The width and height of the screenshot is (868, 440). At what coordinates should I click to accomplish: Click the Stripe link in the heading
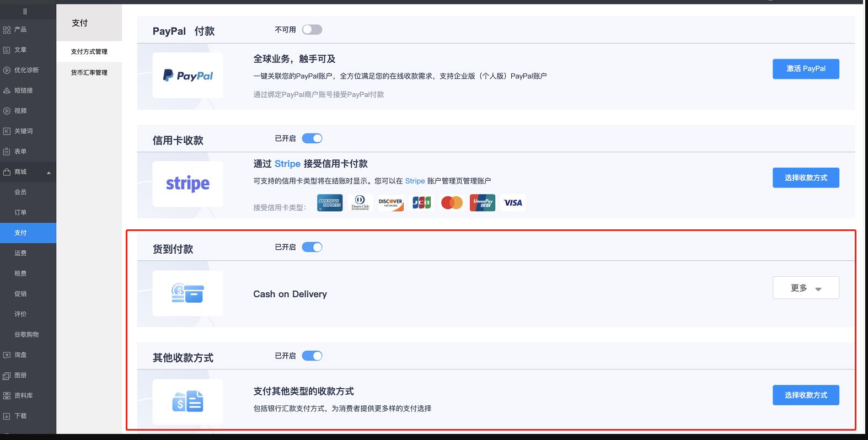click(287, 164)
